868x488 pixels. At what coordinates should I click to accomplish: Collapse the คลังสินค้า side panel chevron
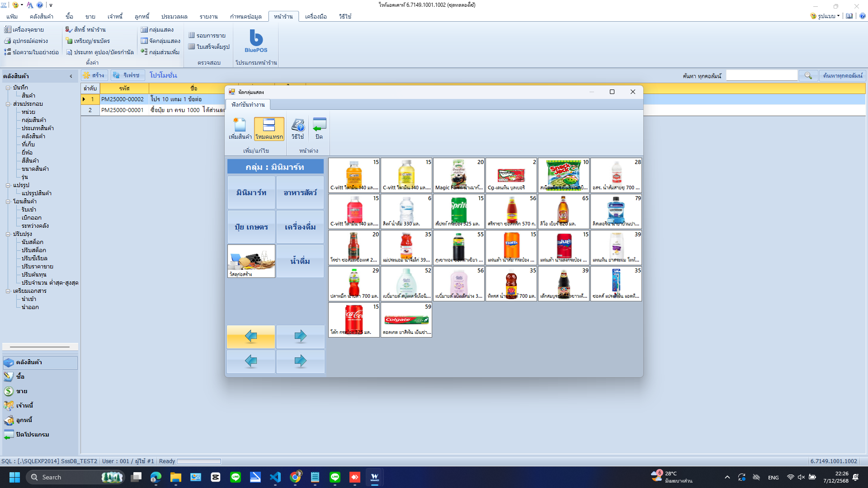pos(71,76)
